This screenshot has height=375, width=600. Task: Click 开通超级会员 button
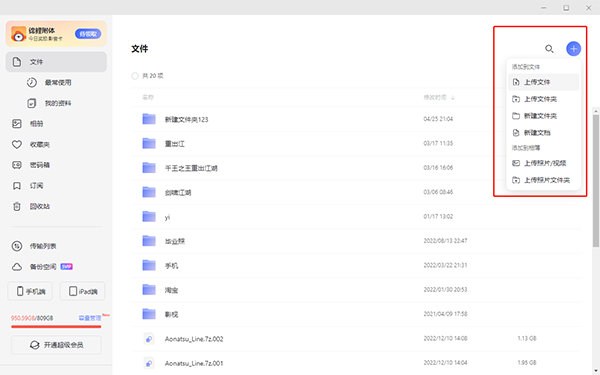[56, 345]
